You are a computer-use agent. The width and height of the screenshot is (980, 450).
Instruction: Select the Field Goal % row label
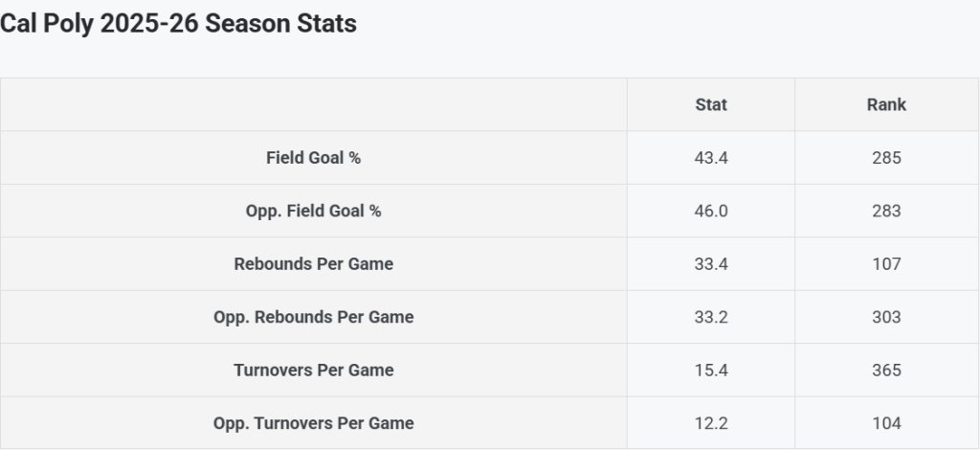313,158
